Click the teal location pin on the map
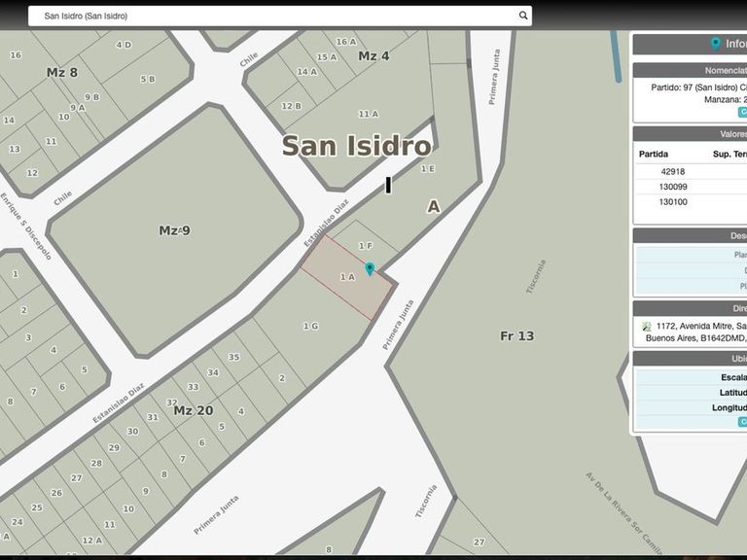747x560 pixels. tap(370, 268)
